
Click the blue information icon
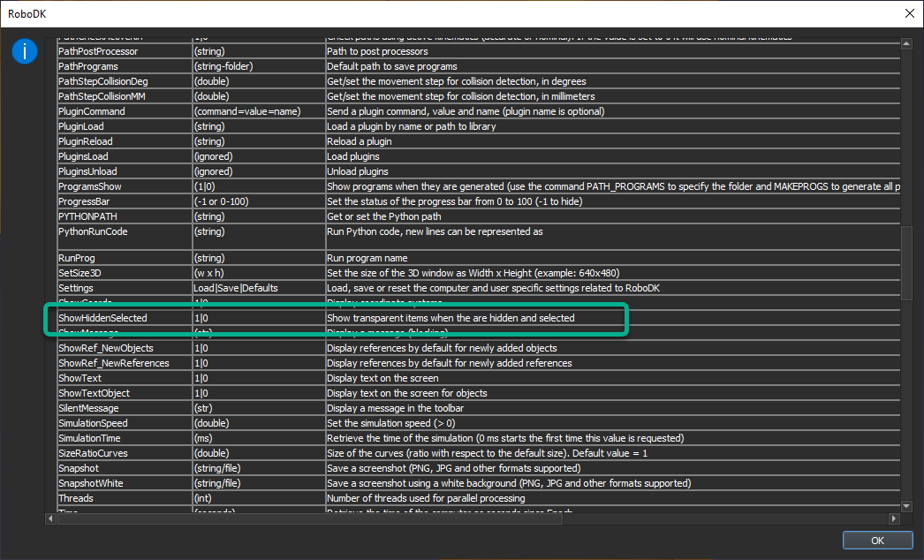pos(24,52)
